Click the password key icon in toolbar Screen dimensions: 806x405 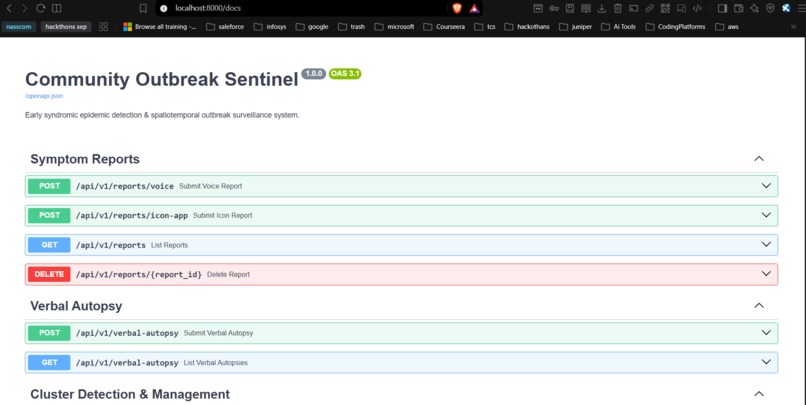pos(554,8)
